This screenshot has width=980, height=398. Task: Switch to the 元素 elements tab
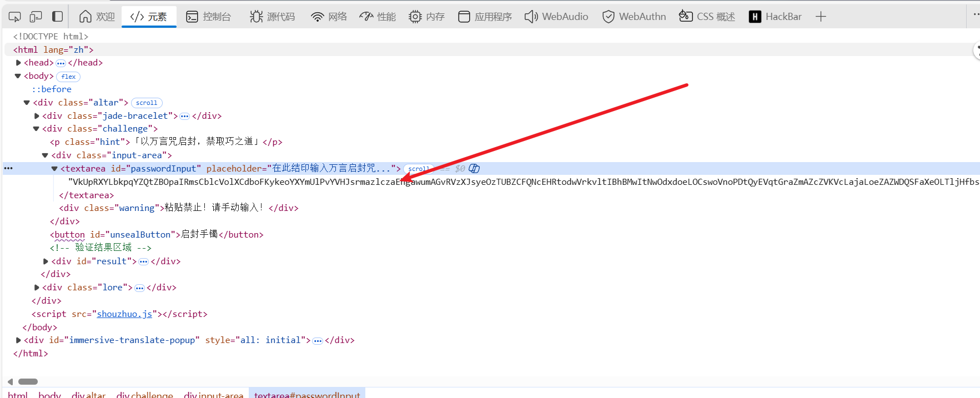[x=148, y=17]
